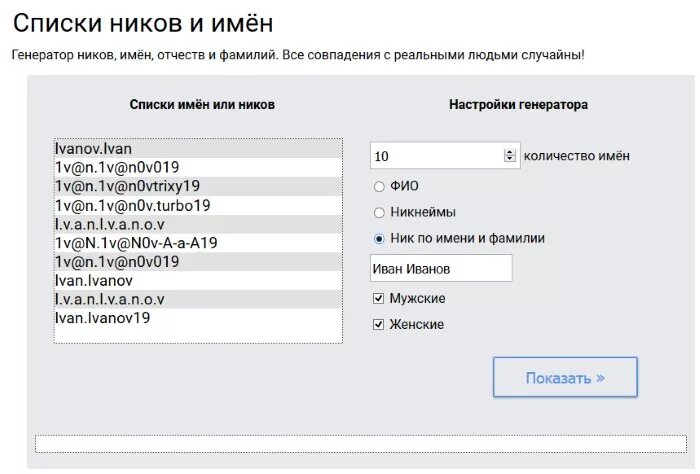This screenshot has width=700, height=474.
Task: Select the 1v@n.1v@n0vtrixy19 nickname
Action: pyautogui.click(x=198, y=186)
